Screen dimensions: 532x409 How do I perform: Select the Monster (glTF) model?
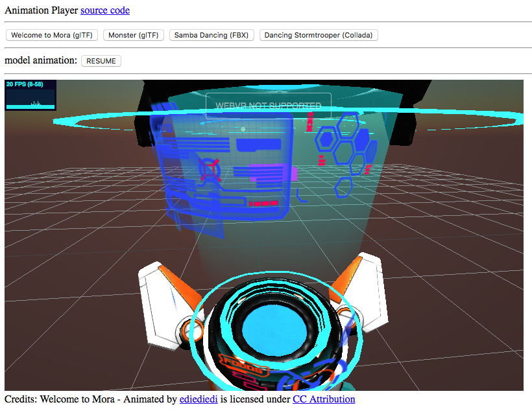(134, 35)
